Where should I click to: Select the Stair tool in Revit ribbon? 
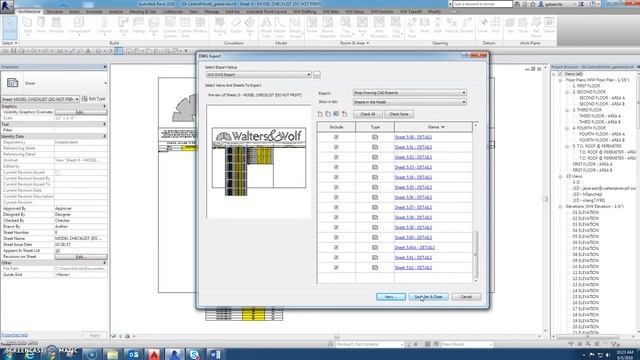click(x=249, y=26)
